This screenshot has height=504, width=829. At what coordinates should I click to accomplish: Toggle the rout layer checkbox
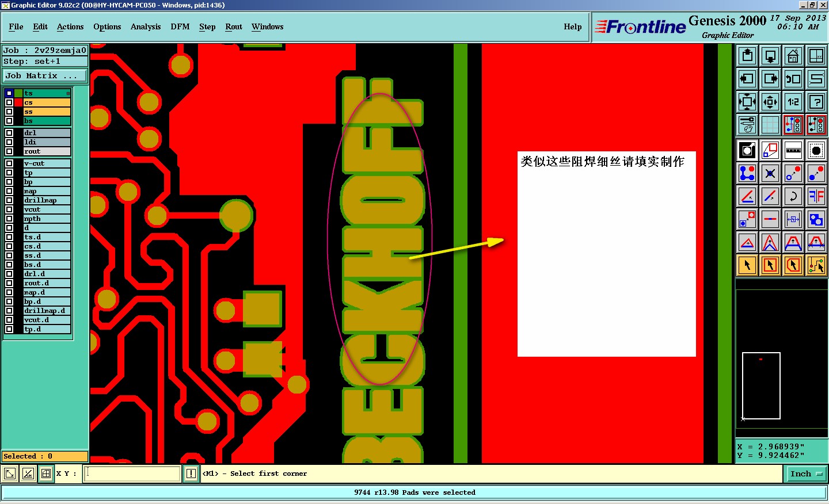point(9,151)
